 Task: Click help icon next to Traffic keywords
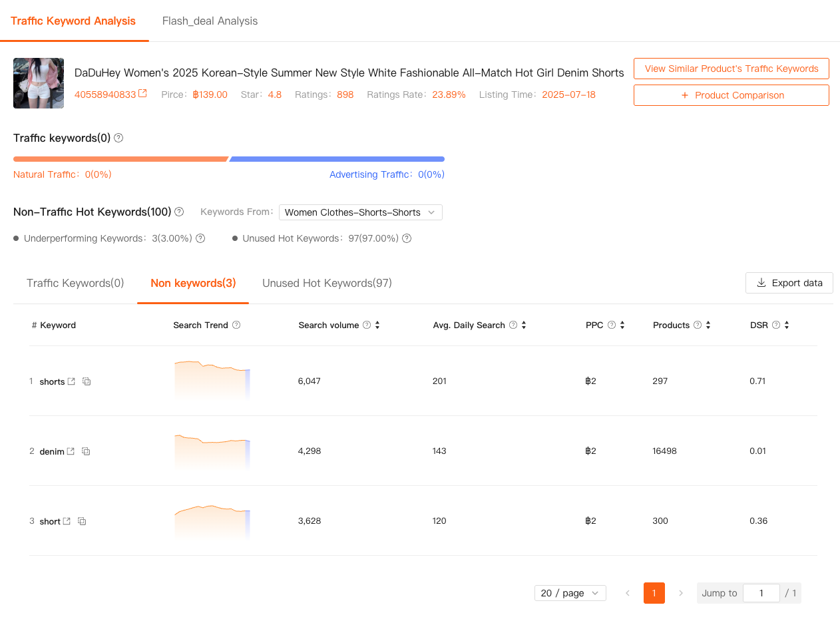click(118, 138)
